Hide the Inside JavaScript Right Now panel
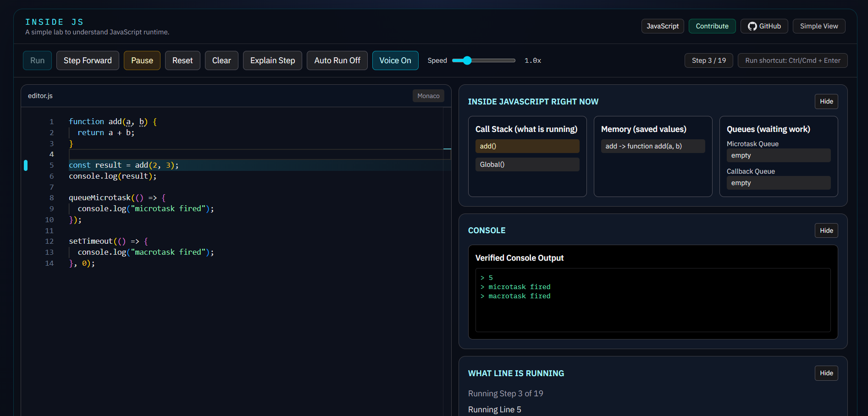 point(826,101)
